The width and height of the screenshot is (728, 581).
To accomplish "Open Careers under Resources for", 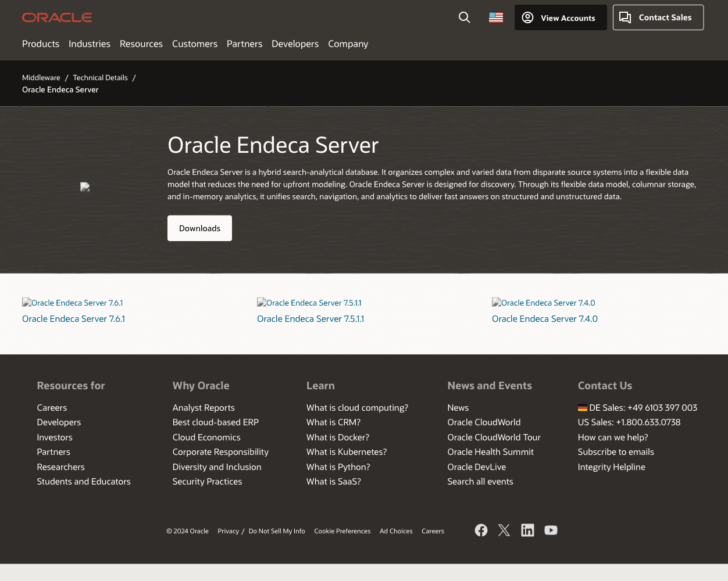I will (x=52, y=407).
